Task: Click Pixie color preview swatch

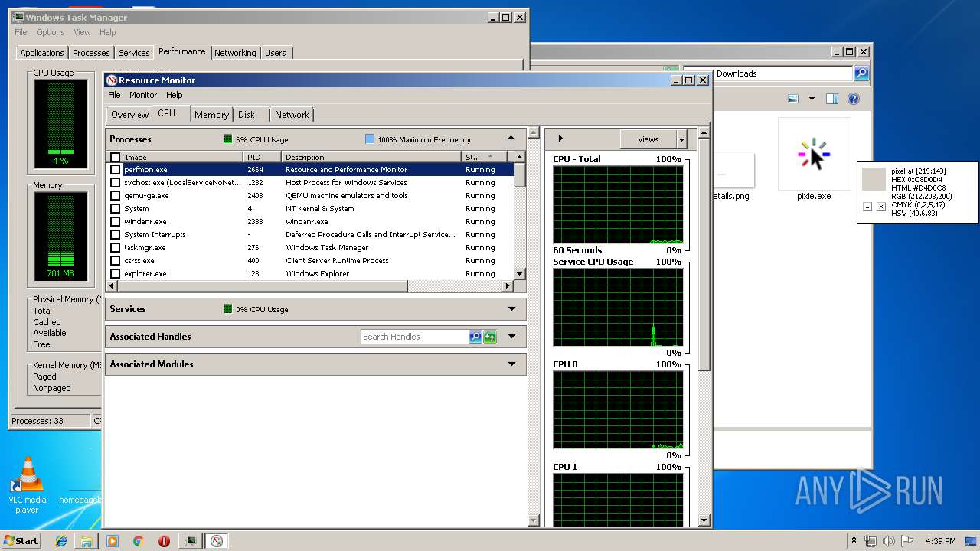Action: tap(874, 179)
